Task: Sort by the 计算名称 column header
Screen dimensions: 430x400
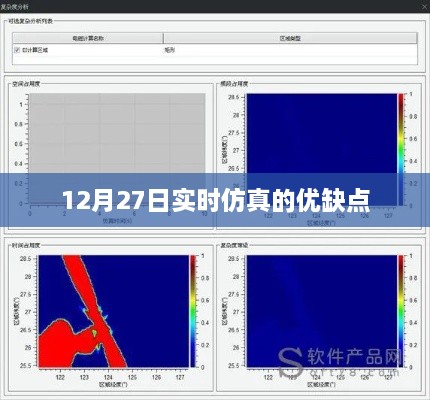Action: click(x=88, y=38)
